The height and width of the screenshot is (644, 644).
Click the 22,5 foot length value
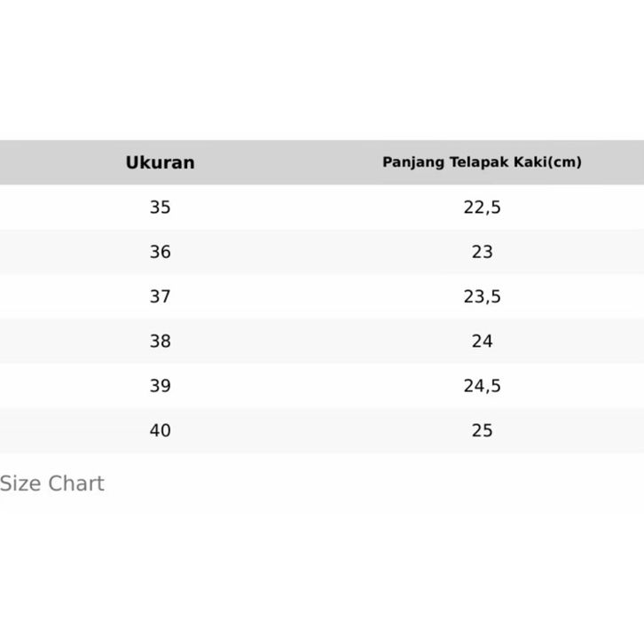click(x=482, y=208)
